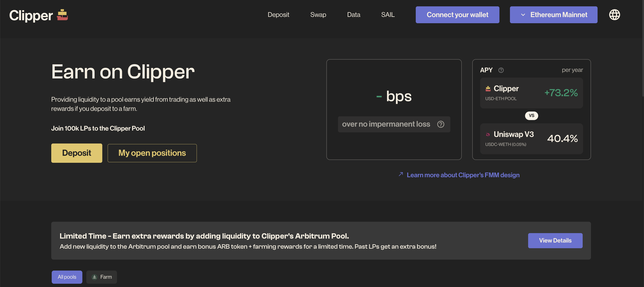
Task: Click the 'Earn on Clipper' heading
Action: pos(123,72)
